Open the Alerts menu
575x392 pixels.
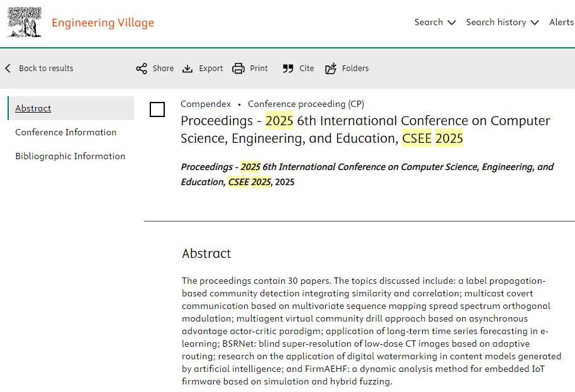(x=561, y=22)
